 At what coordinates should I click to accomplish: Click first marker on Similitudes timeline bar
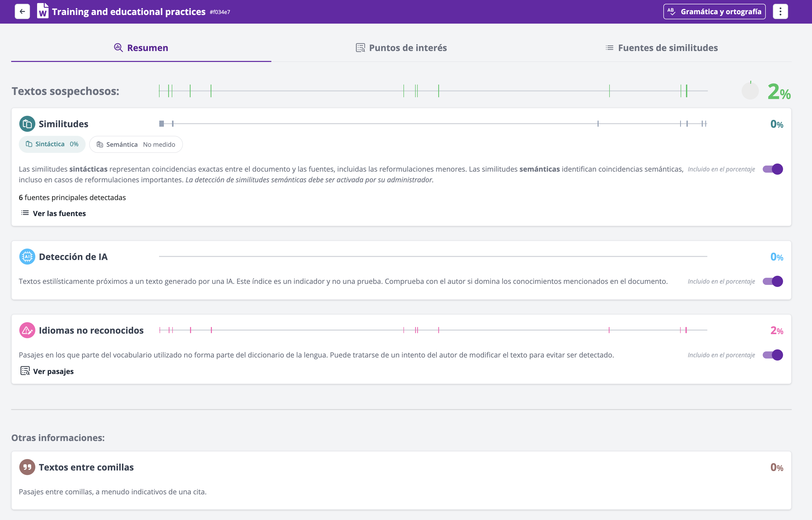click(161, 124)
